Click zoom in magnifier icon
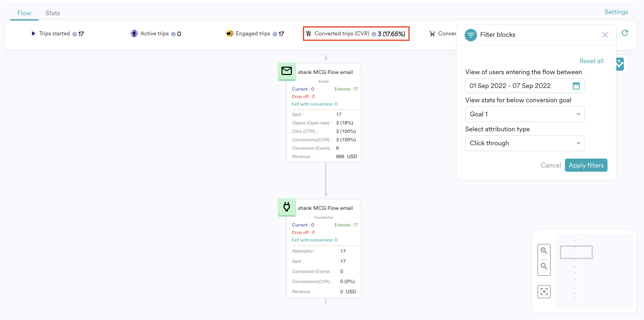 pyautogui.click(x=544, y=251)
